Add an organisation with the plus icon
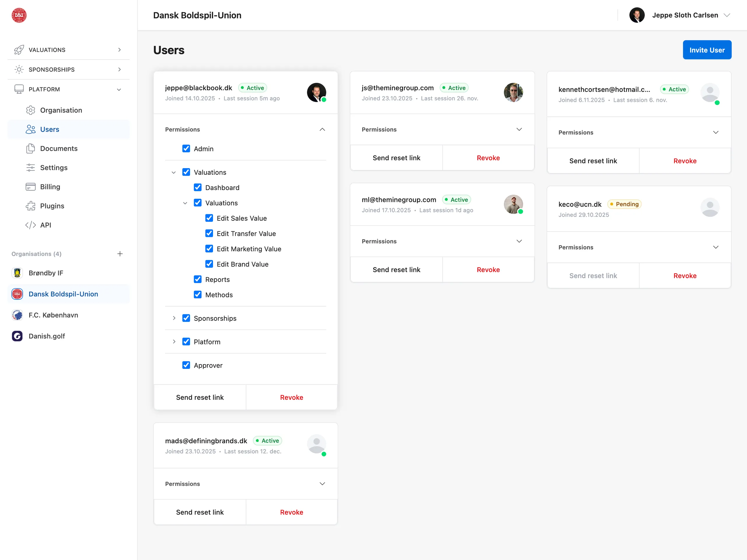This screenshot has height=560, width=747. coord(120,254)
